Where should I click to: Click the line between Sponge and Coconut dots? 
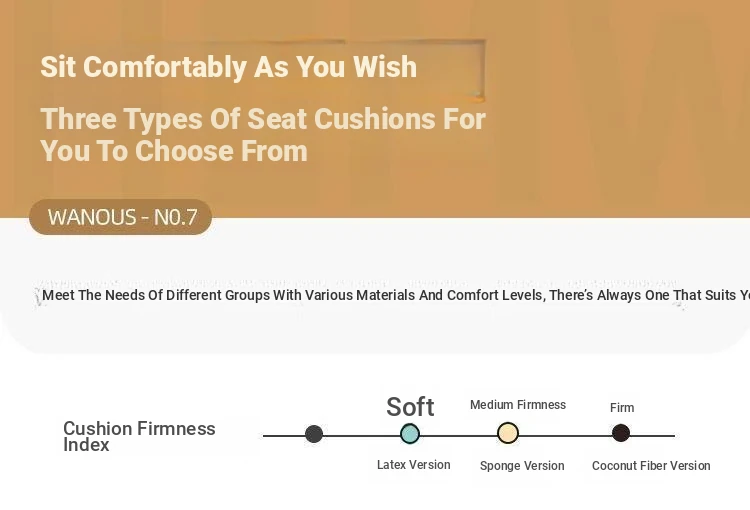[x=565, y=435]
